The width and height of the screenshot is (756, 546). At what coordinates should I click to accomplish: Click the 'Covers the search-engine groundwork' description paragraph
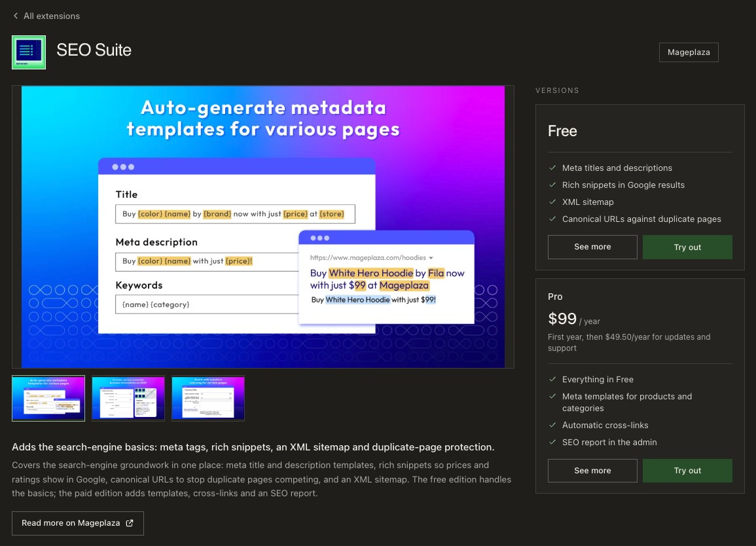261,479
